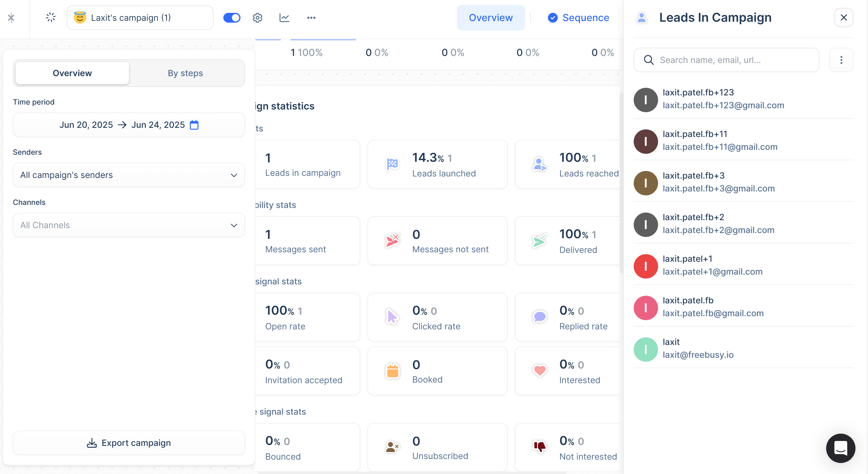Click the Booked calendar icon

click(x=392, y=371)
